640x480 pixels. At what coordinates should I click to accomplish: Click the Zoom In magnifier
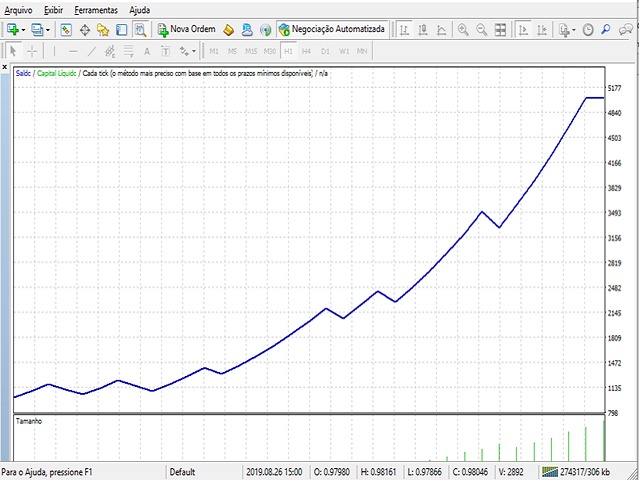click(463, 30)
